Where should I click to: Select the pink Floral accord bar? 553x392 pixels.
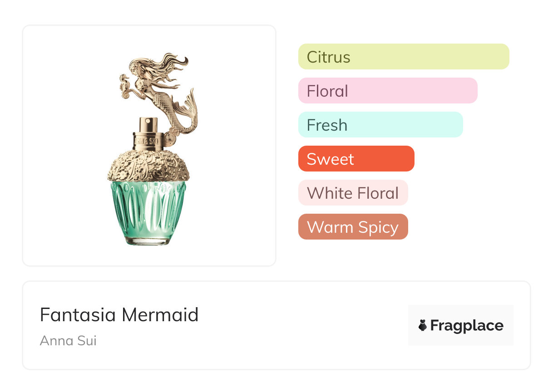click(x=387, y=91)
